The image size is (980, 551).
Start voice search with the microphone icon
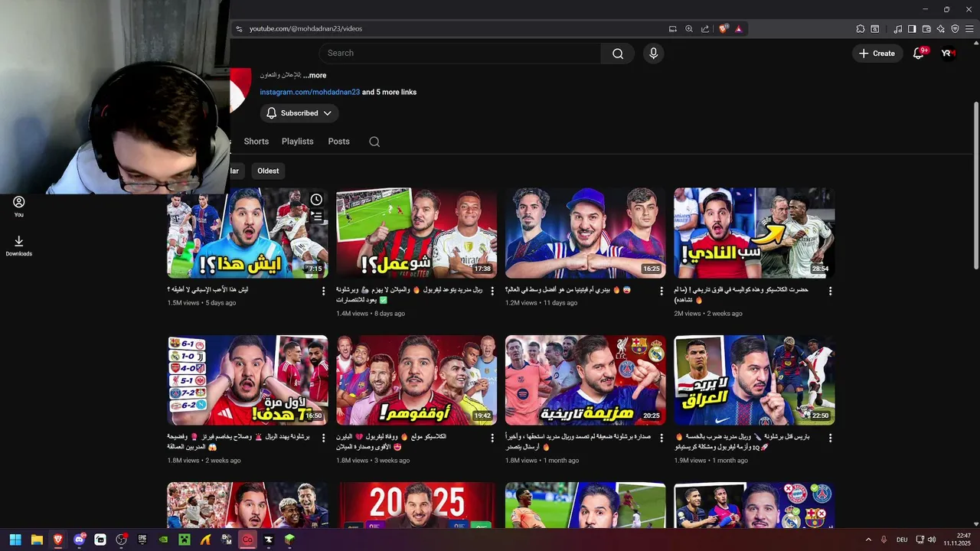(x=653, y=54)
